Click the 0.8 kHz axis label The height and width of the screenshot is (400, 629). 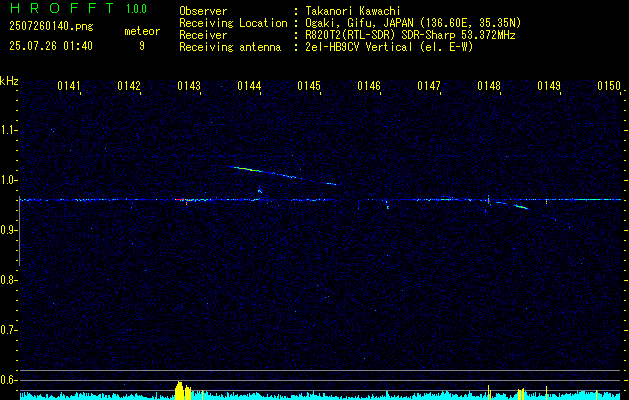[8, 280]
